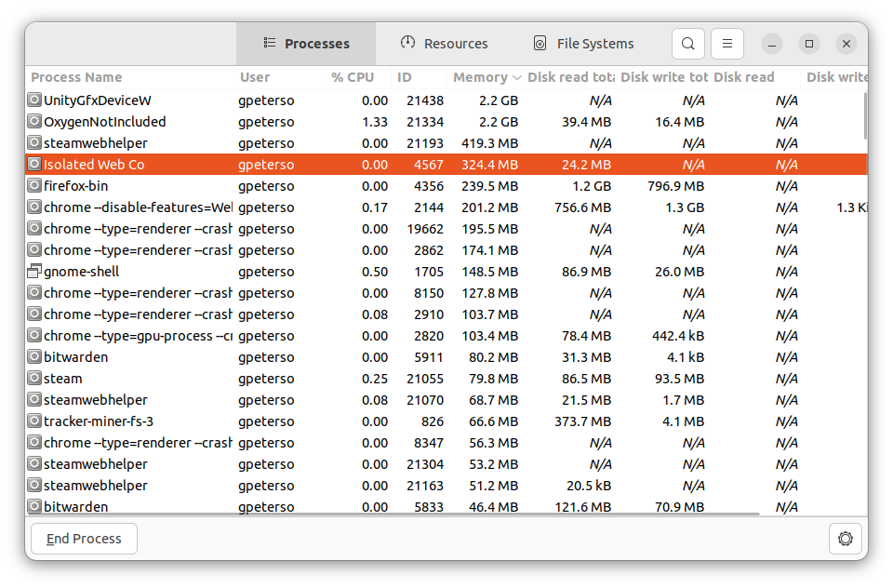Image resolution: width=893 pixels, height=588 pixels.
Task: Sort by the Memory column header
Action: point(480,77)
